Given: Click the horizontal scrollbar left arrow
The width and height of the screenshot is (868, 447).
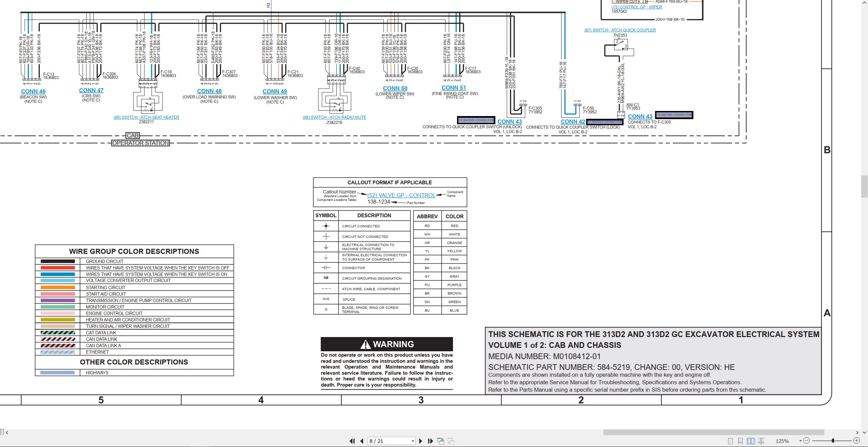Looking at the screenshot, I should click(7, 432).
